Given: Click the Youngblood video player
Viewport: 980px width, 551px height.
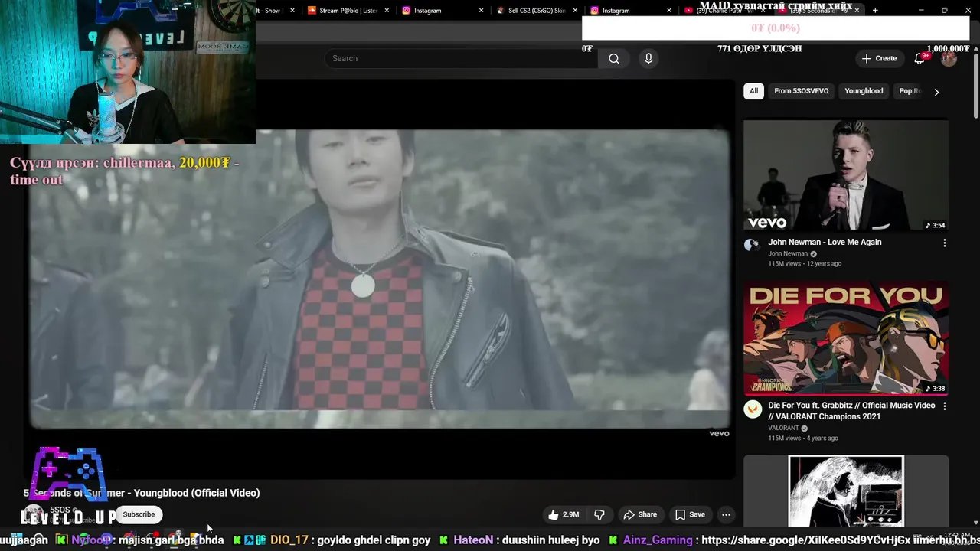Looking at the screenshot, I should [381, 280].
